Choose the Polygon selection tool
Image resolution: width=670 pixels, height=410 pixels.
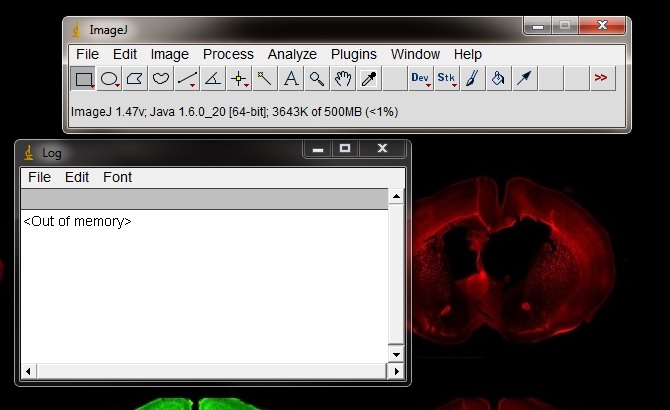tap(135, 79)
